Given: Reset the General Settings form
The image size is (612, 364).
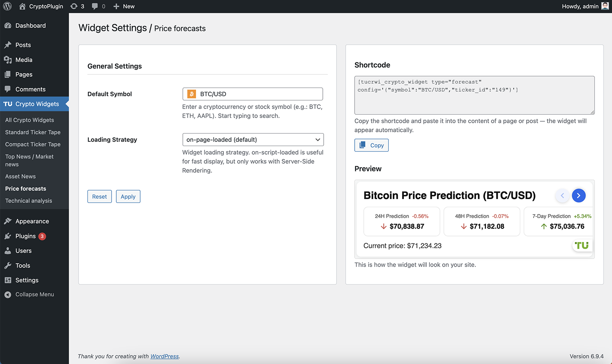Looking at the screenshot, I should tap(99, 196).
